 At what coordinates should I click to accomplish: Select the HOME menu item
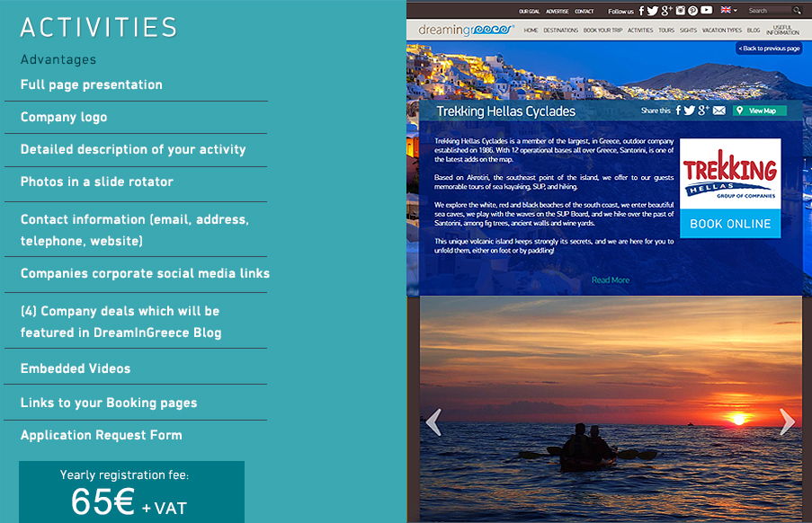[x=531, y=30]
